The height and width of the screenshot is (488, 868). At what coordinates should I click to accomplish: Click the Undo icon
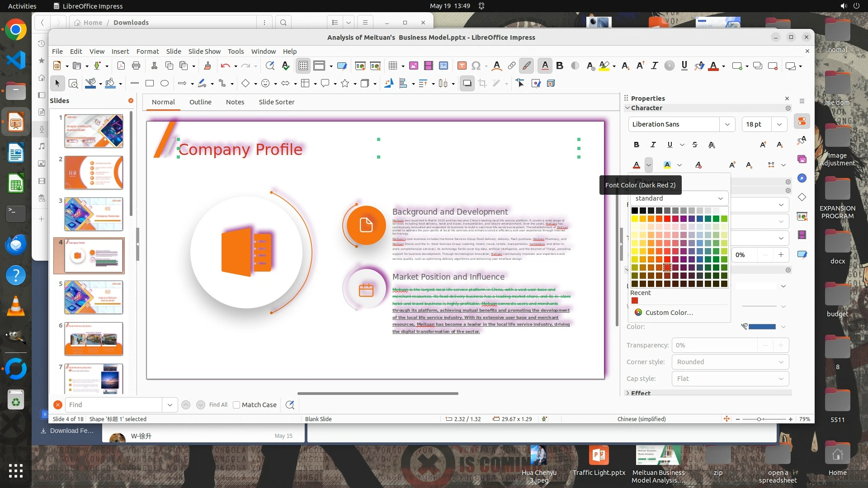click(x=225, y=66)
